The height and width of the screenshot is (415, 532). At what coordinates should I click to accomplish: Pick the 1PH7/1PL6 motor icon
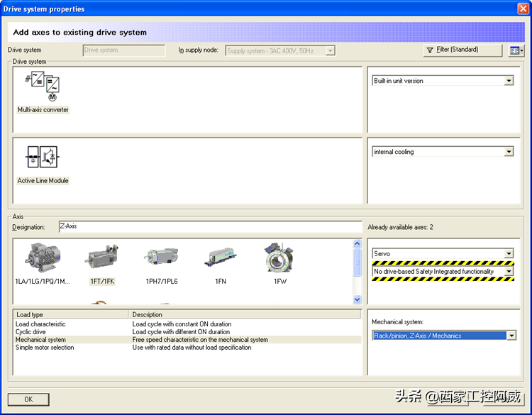click(160, 260)
